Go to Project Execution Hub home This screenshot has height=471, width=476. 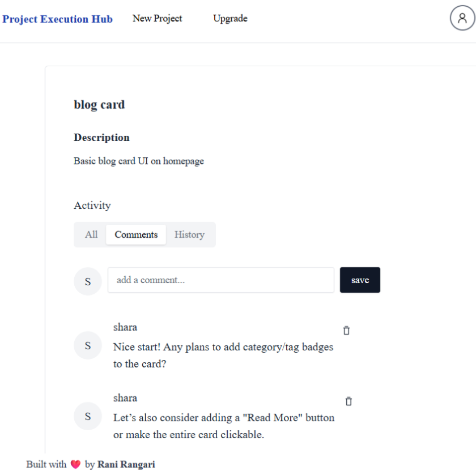click(57, 19)
